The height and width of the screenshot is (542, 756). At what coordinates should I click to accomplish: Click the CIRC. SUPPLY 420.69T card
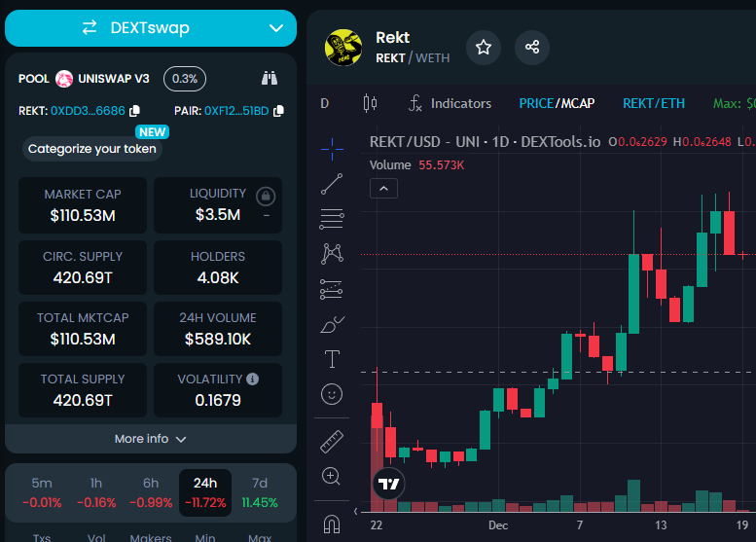pos(83,268)
